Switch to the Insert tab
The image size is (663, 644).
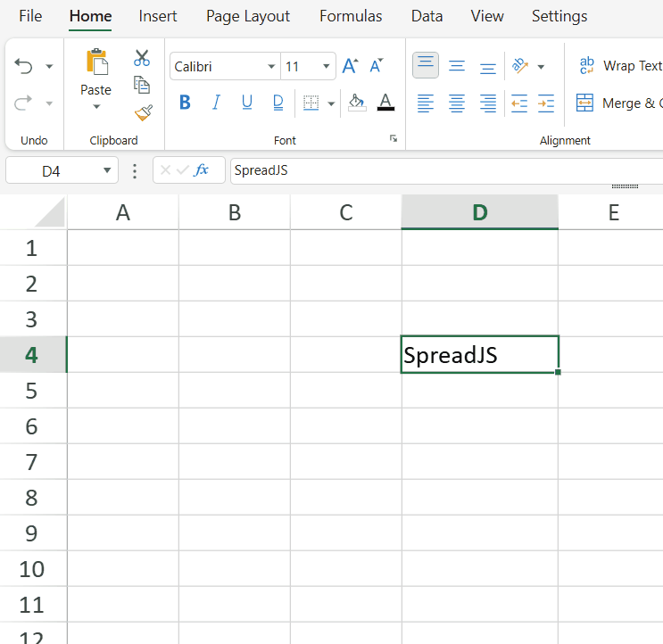pyautogui.click(x=158, y=16)
